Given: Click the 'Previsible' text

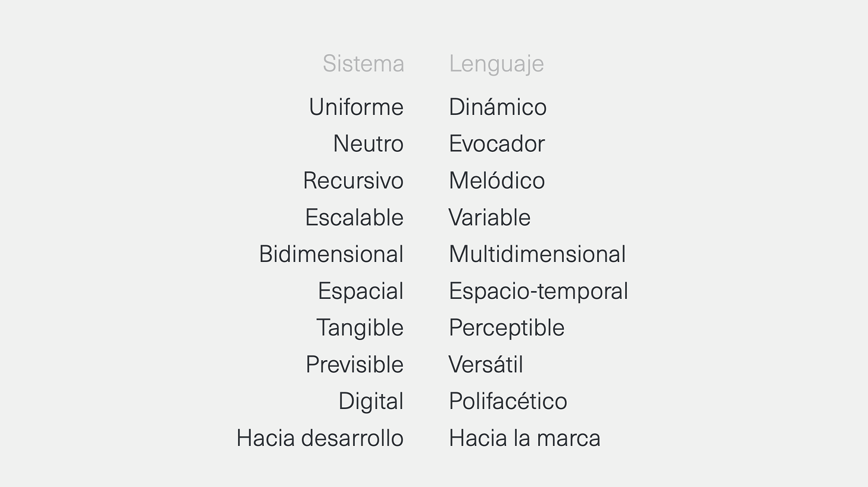Looking at the screenshot, I should (354, 365).
